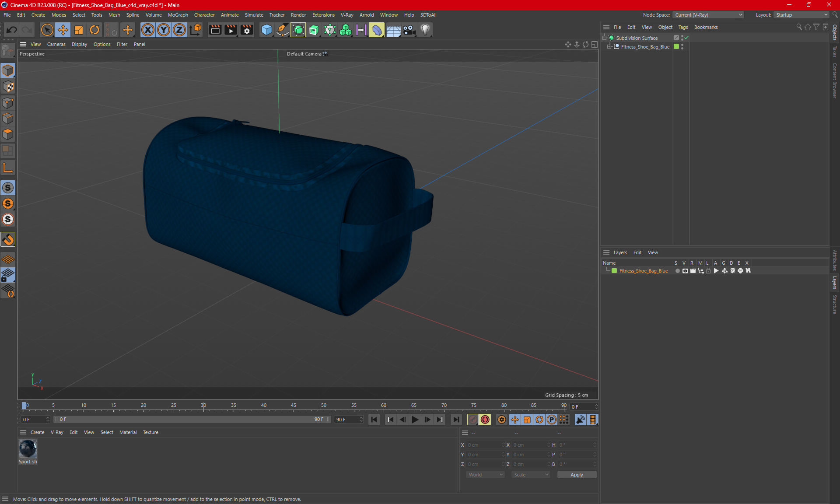Viewport: 840px width, 504px height.
Task: Toggle Autokeying button
Action: (485, 420)
